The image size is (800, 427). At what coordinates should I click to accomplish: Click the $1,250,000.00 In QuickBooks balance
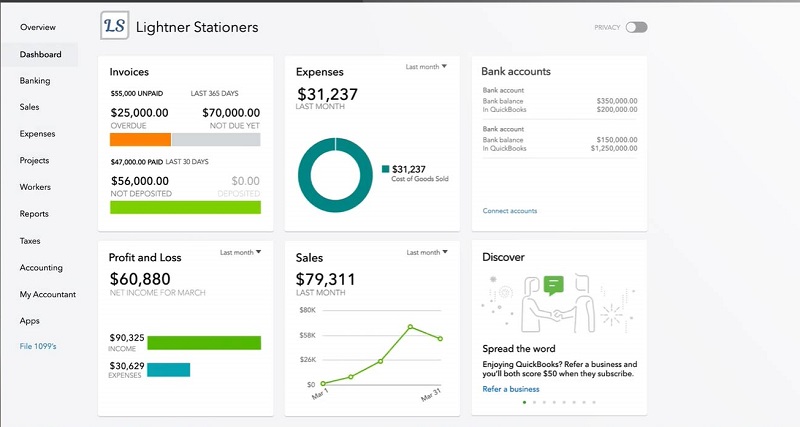pos(614,148)
